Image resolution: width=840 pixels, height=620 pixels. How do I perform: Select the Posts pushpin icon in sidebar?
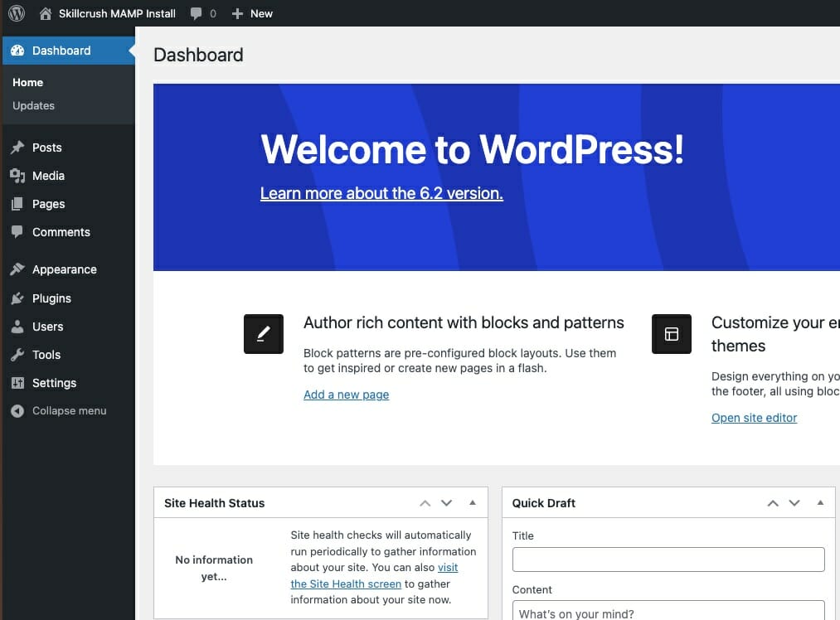pyautogui.click(x=18, y=148)
